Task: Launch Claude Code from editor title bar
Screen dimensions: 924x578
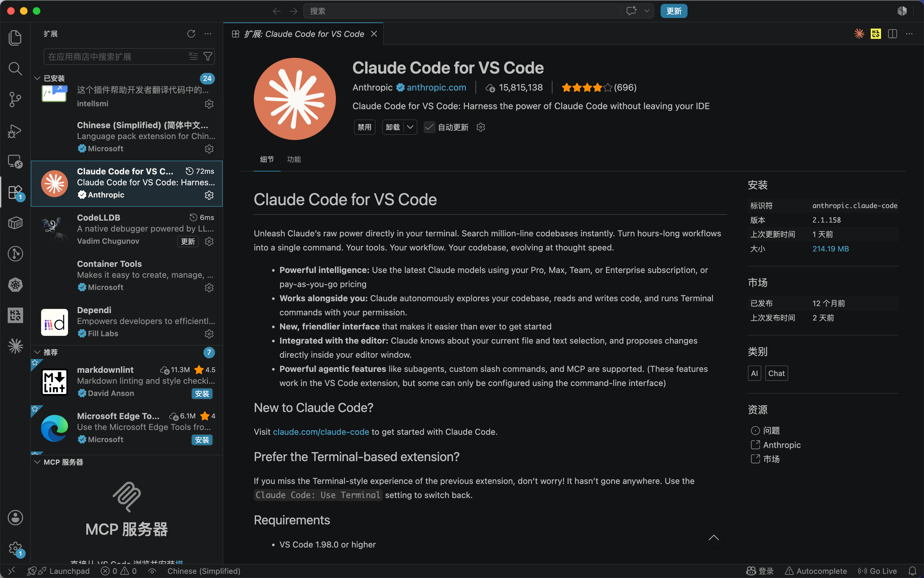Action: 859,34
